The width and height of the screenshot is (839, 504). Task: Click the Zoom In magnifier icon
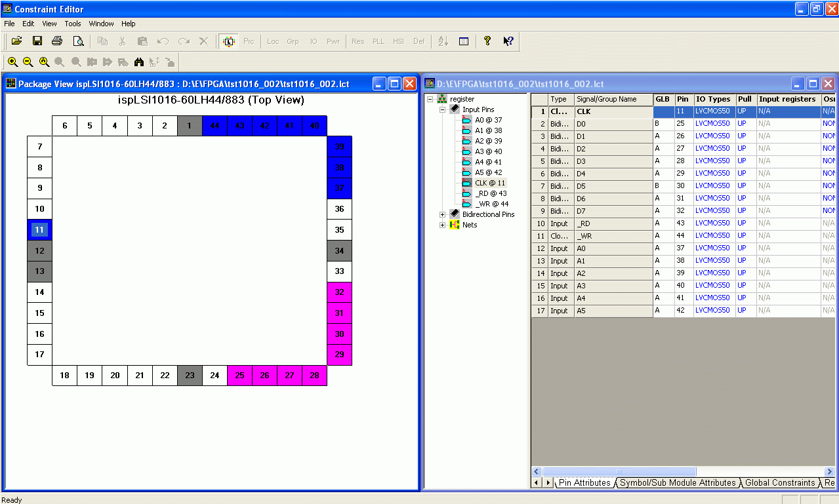click(x=12, y=62)
